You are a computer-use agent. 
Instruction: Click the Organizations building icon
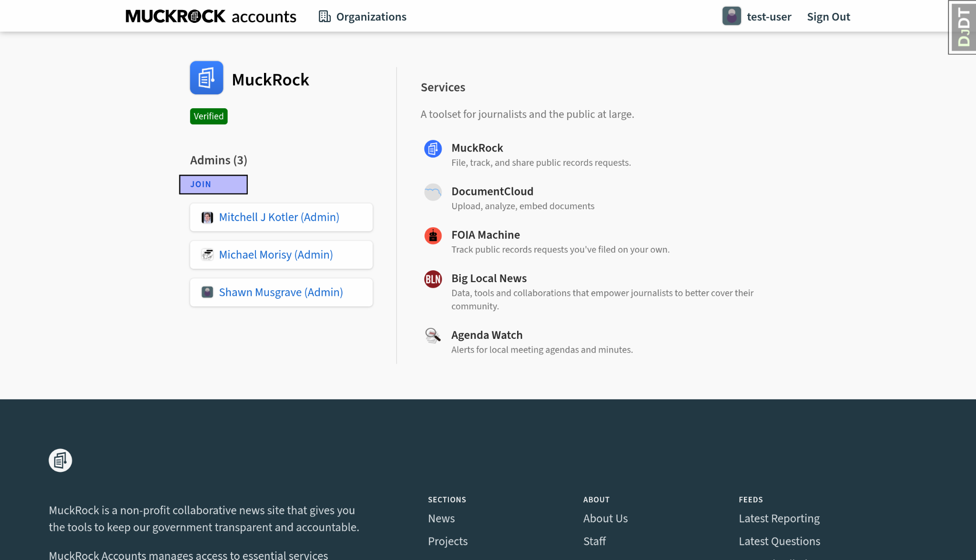(x=325, y=17)
